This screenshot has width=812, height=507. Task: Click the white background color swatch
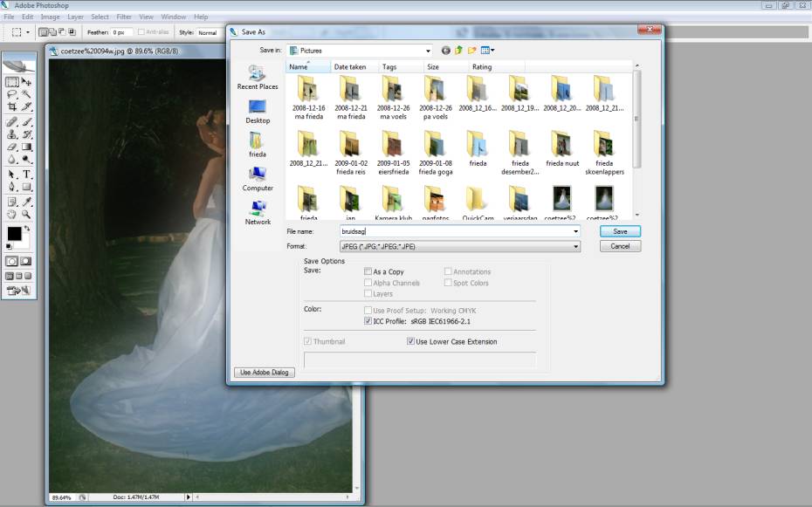24,243
